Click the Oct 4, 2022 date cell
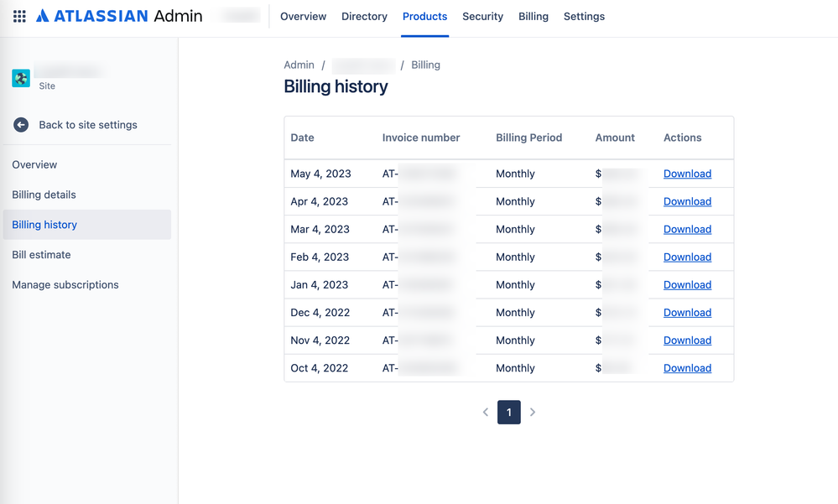The width and height of the screenshot is (838, 504). point(319,368)
